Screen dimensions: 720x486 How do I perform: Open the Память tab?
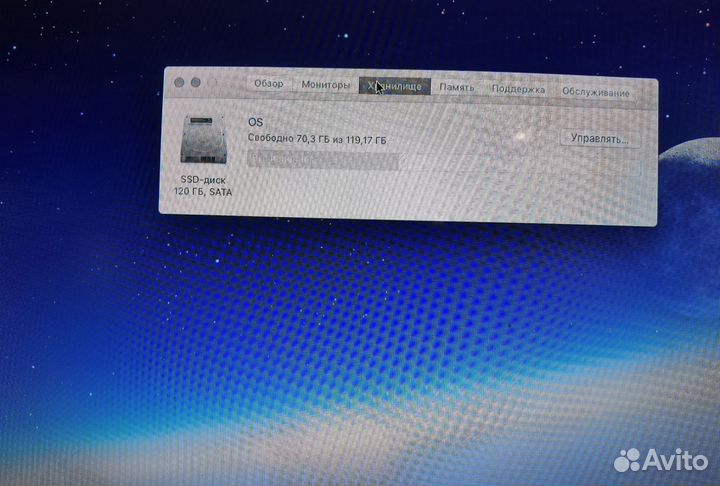456,87
